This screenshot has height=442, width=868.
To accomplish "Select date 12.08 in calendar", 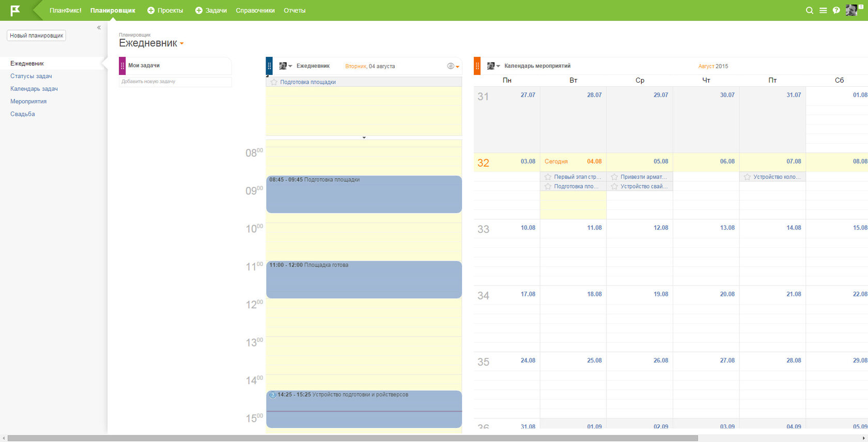I will tap(661, 228).
